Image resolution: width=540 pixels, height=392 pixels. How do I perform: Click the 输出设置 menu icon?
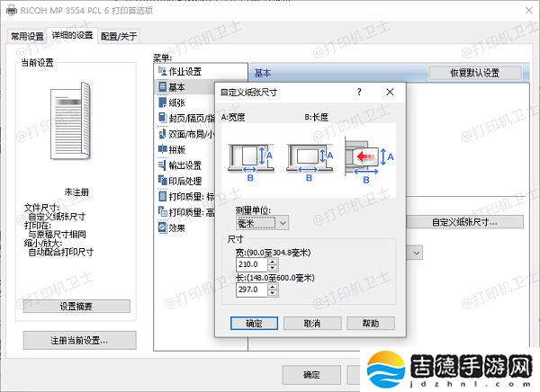tap(162, 165)
